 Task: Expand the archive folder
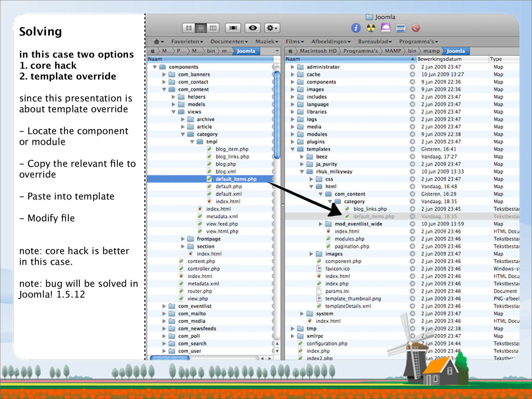point(183,119)
